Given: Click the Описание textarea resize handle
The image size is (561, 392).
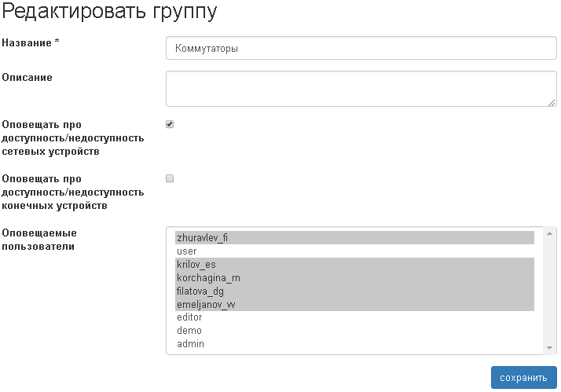Looking at the screenshot, I should [552, 101].
